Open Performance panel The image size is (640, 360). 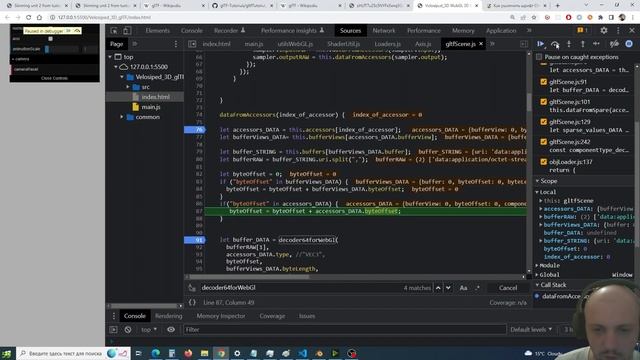point(423,31)
